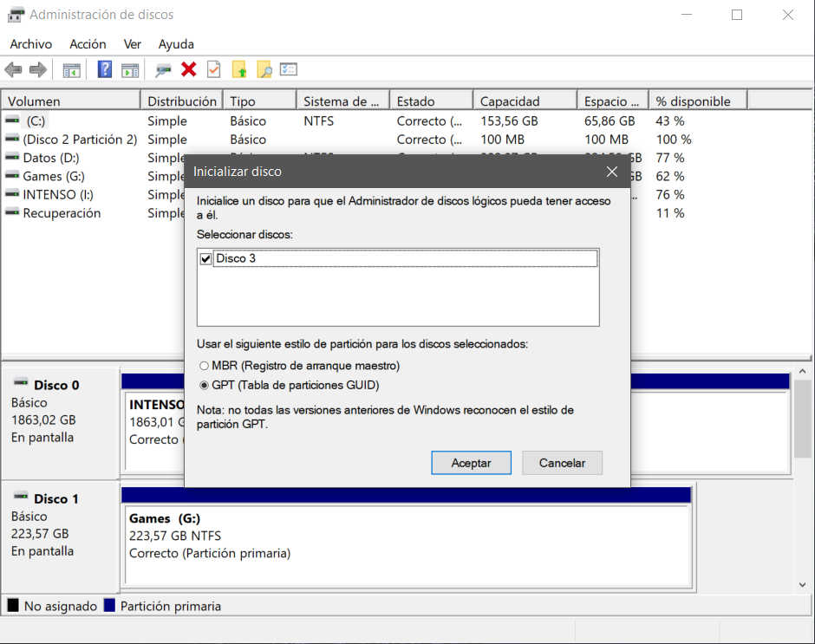Click the 43 % available cell

coord(670,121)
